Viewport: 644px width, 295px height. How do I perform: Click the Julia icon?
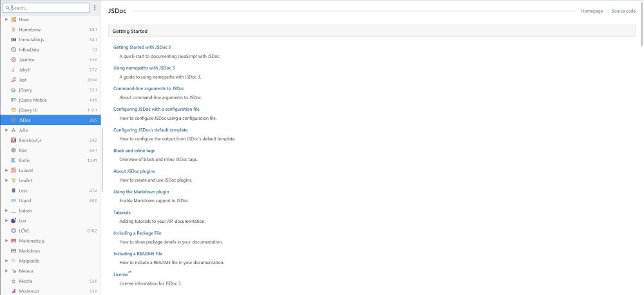click(14, 130)
